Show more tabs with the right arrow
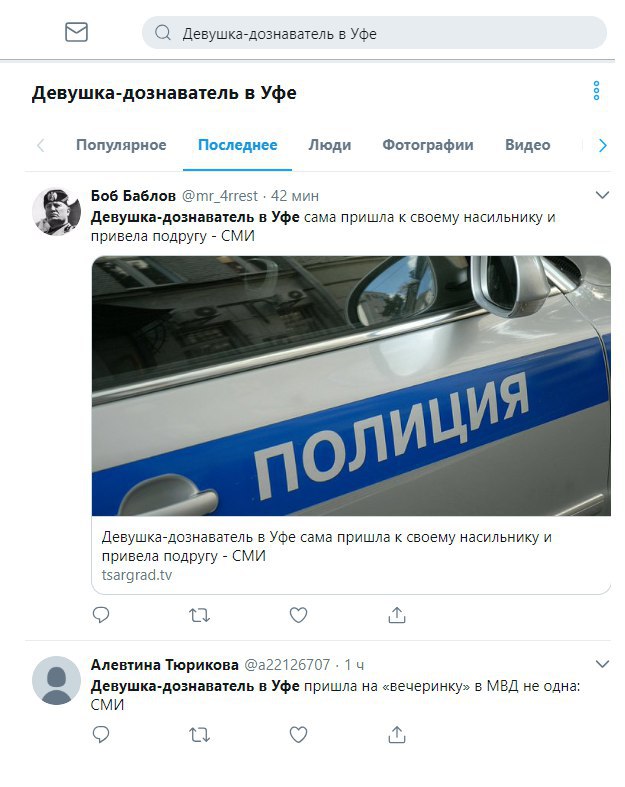 click(x=602, y=146)
